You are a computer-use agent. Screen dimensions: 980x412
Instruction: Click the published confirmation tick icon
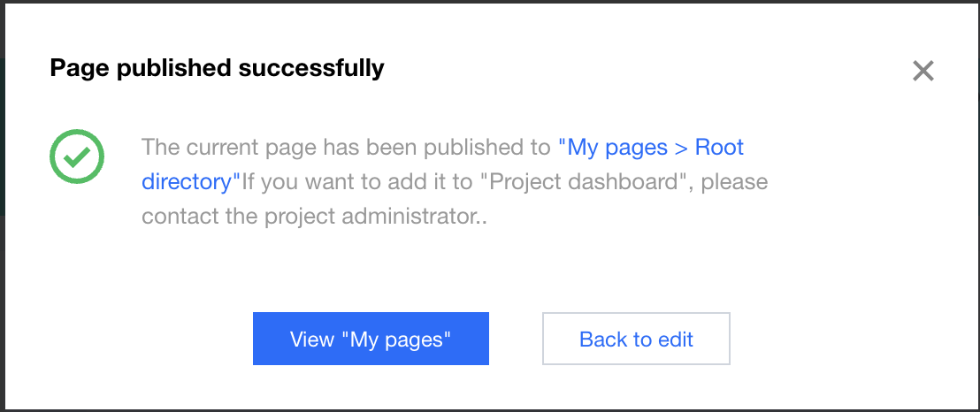[x=77, y=156]
